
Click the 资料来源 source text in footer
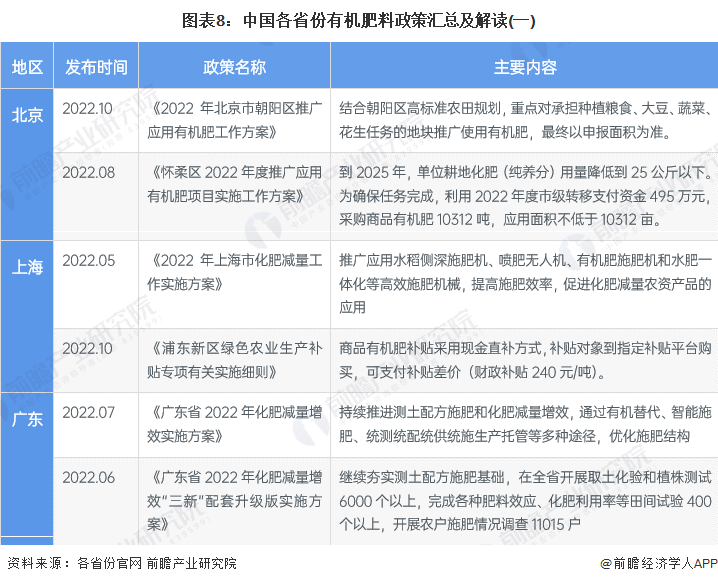[x=122, y=563]
